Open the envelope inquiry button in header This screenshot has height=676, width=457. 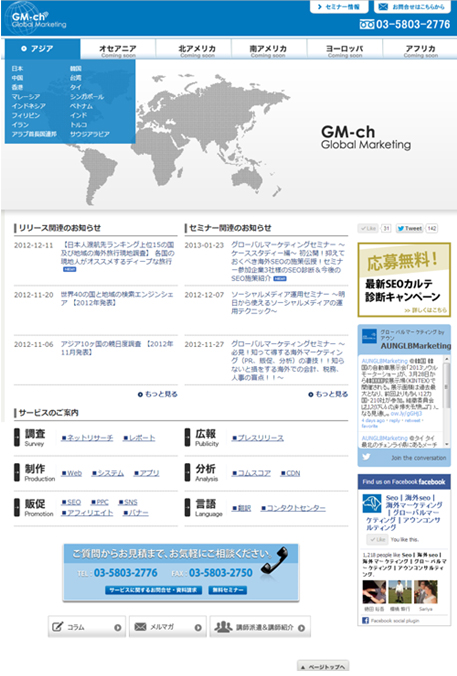point(412,7)
